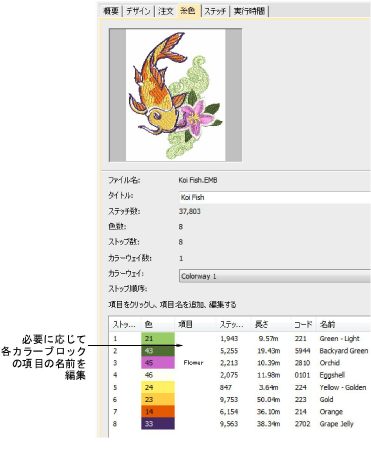Click the コード column header
This screenshot has height=452, width=371.
pyautogui.click(x=303, y=324)
